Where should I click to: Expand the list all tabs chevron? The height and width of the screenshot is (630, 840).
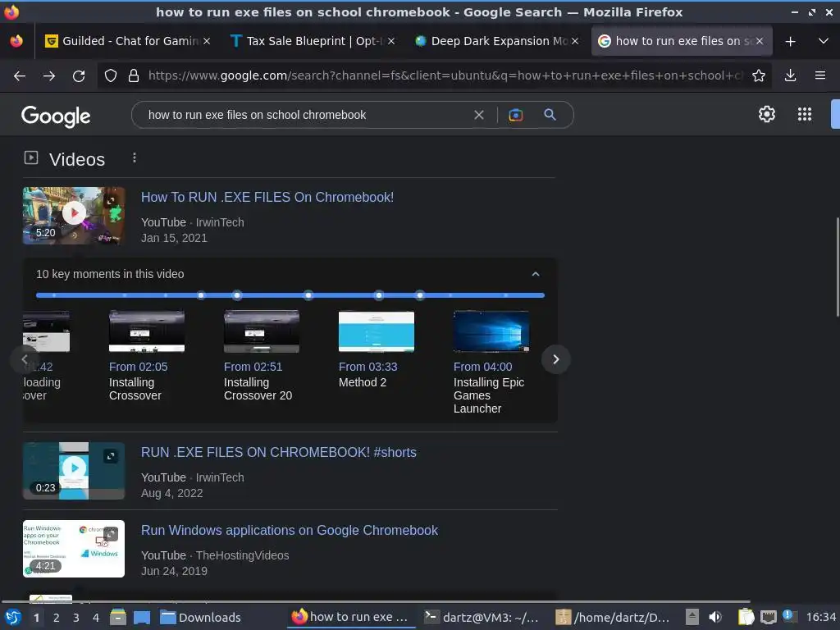coord(824,41)
